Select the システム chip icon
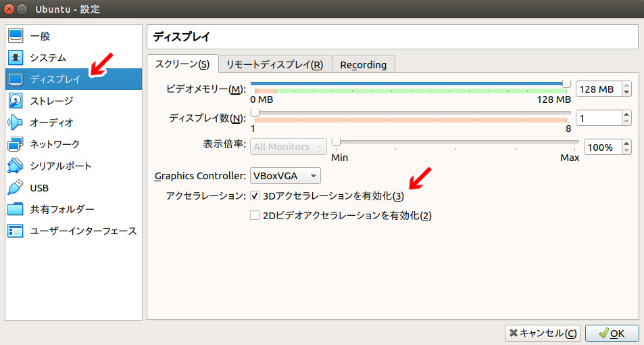The height and width of the screenshot is (345, 644). pos(16,57)
